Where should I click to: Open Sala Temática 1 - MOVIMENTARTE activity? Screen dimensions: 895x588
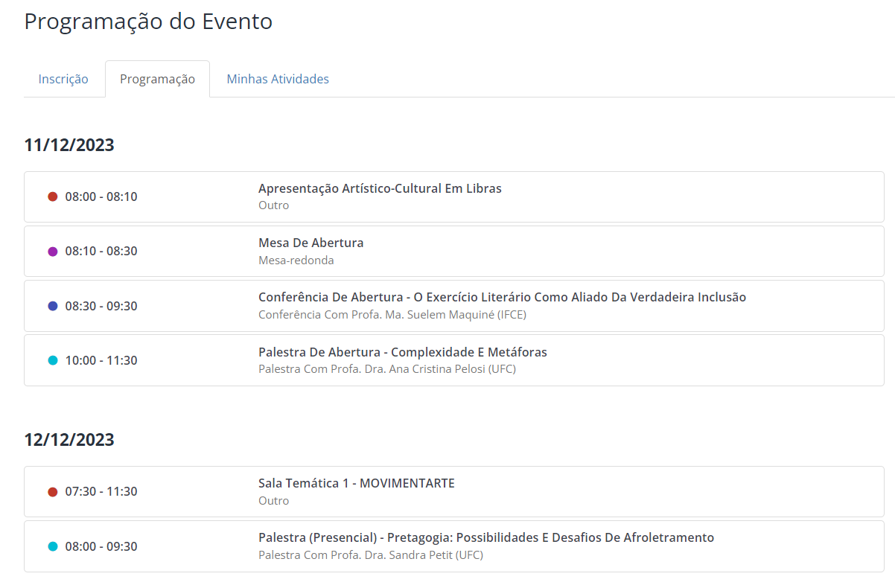pos(356,483)
